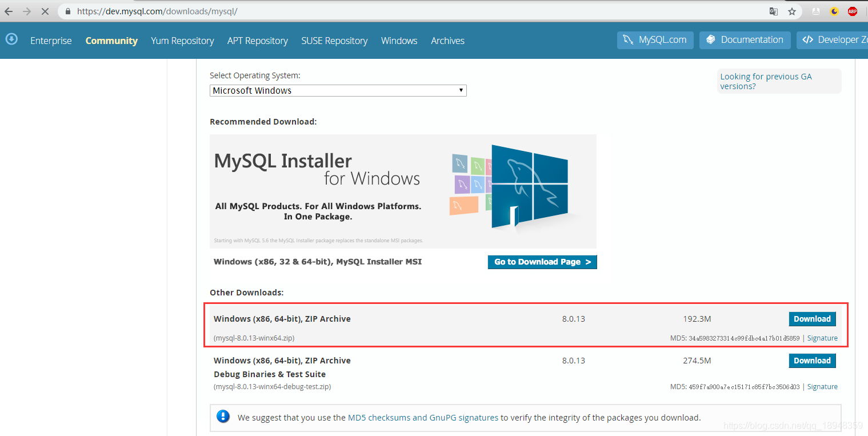Viewport: 868px width, 436px height.
Task: Open the translate page icon
Action: click(774, 11)
